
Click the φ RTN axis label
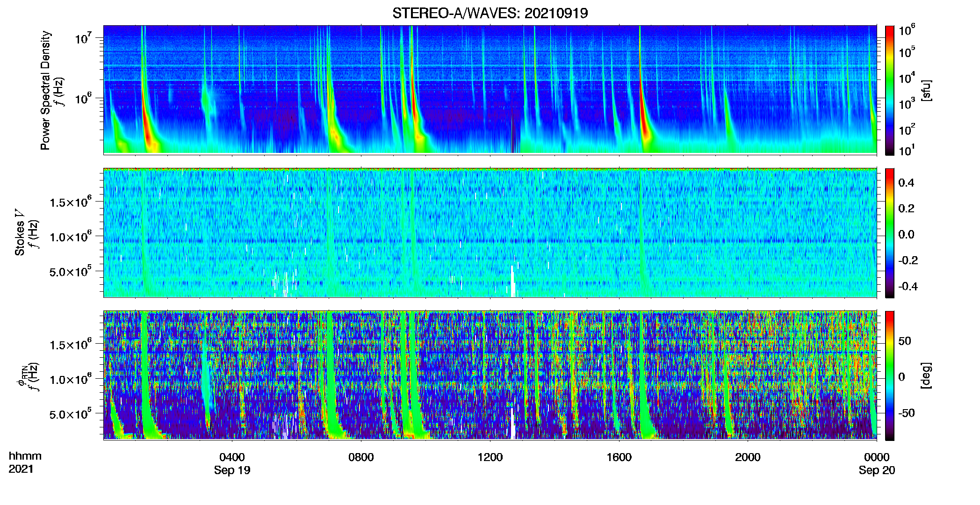click(22, 376)
